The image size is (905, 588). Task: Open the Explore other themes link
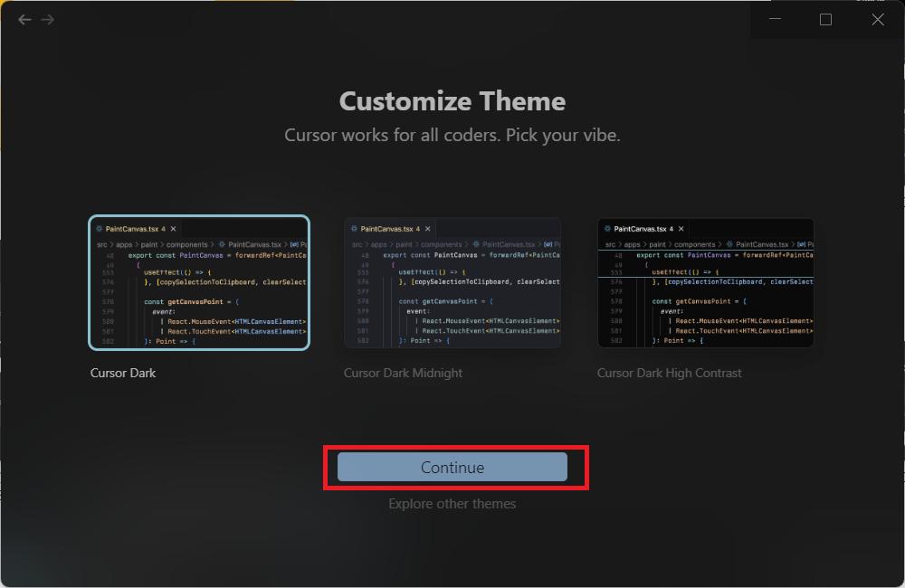click(x=452, y=504)
